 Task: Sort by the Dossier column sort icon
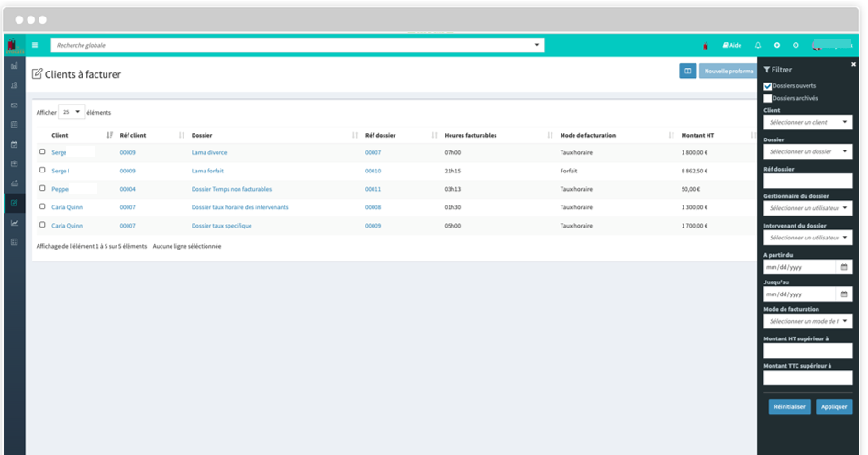click(x=355, y=135)
